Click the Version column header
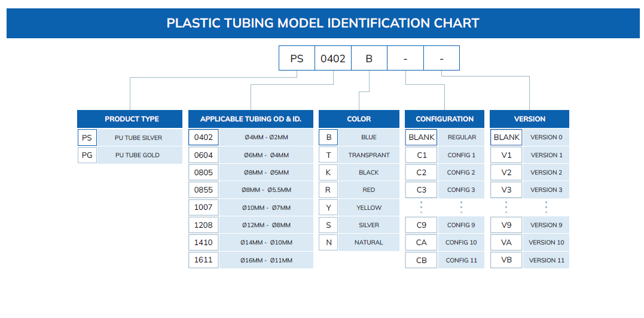 point(529,119)
